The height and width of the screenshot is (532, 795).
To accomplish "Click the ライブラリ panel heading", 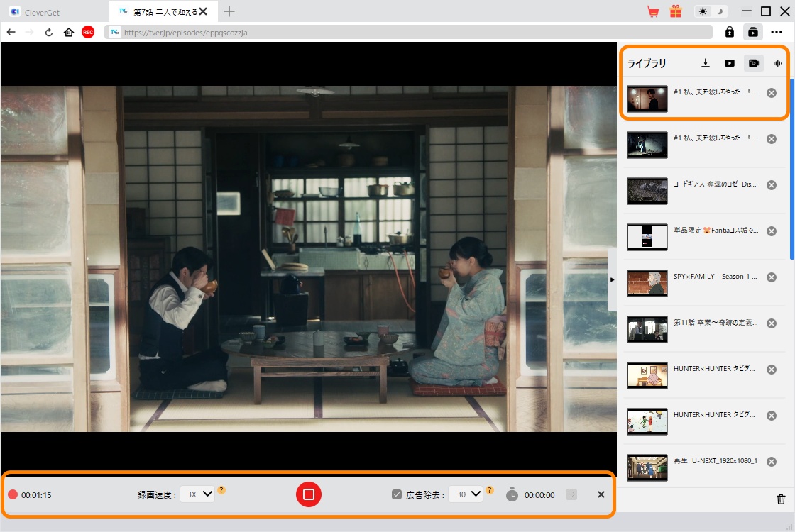I will coord(647,63).
